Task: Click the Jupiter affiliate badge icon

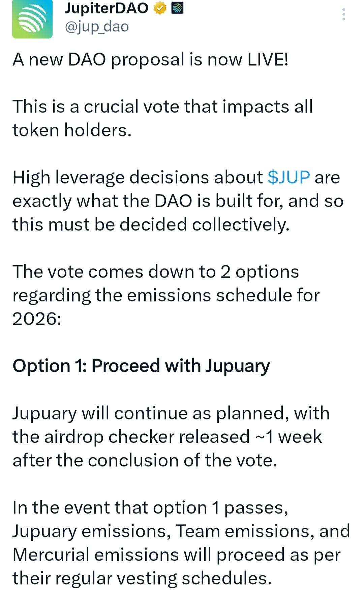Action: 177,8
